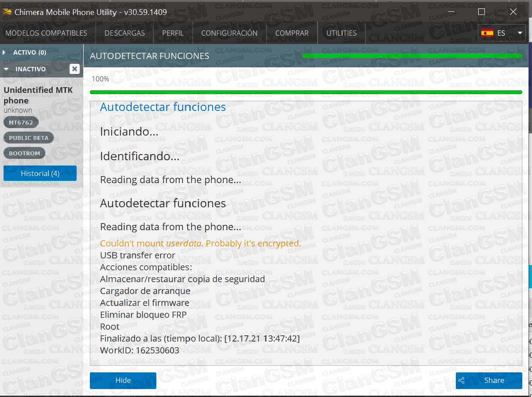The image size is (532, 397).
Task: Select the Unidentified MTK phone entry
Action: pos(38,95)
